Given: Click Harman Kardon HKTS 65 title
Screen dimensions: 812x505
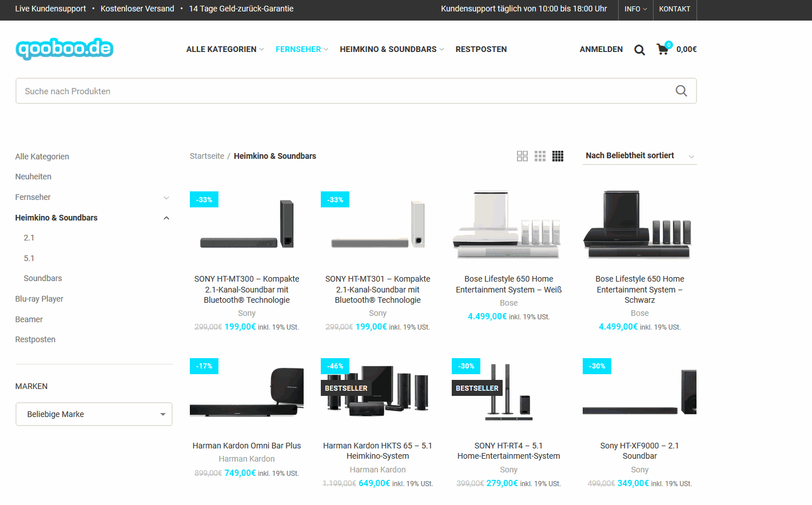Looking at the screenshot, I should coord(377,451).
